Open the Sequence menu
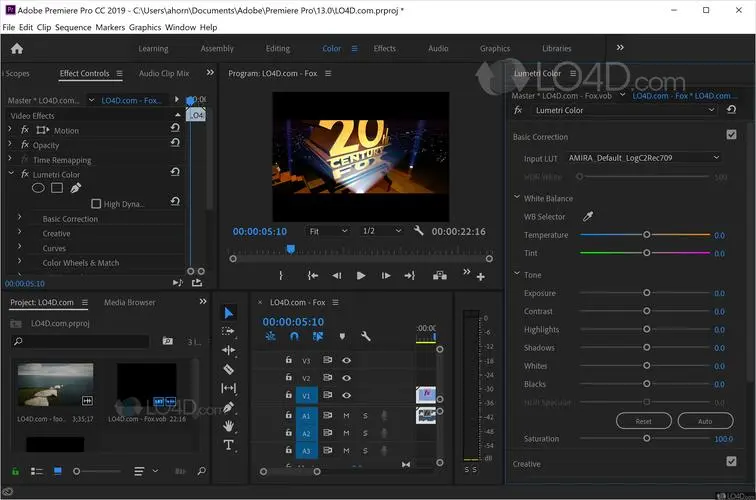 73,27
